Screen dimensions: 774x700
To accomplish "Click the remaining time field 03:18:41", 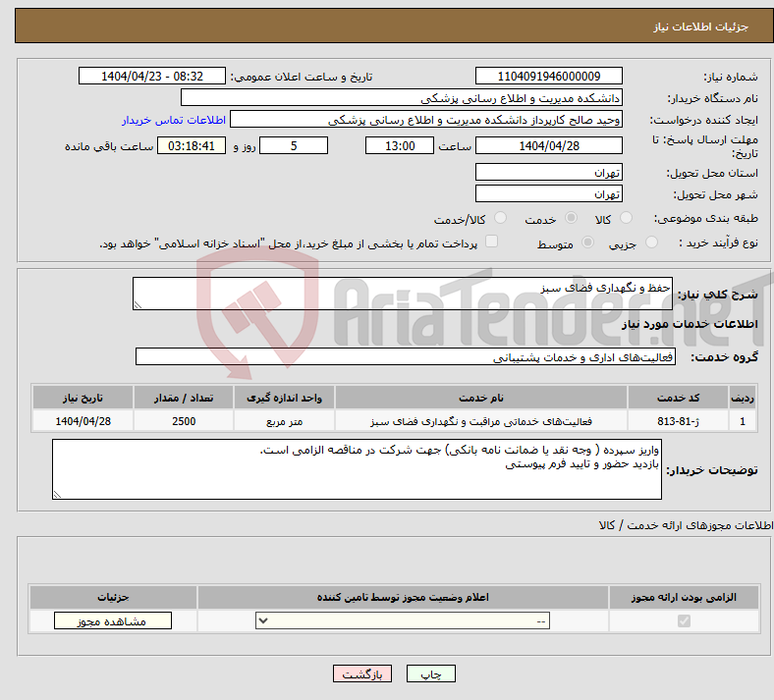I will [x=192, y=145].
